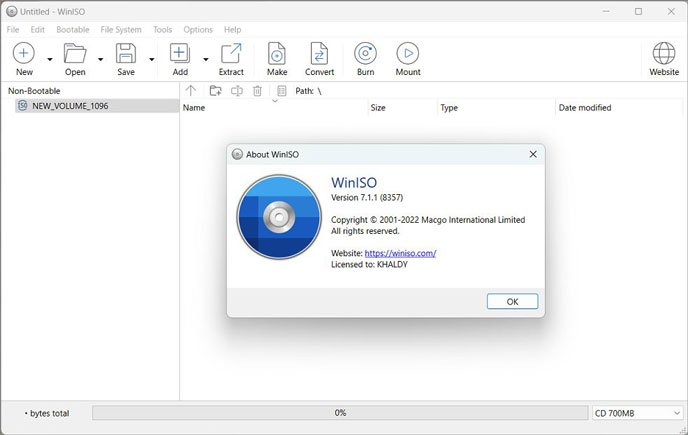Click the New image toolbar icon
The image size is (688, 435).
pyautogui.click(x=24, y=54)
